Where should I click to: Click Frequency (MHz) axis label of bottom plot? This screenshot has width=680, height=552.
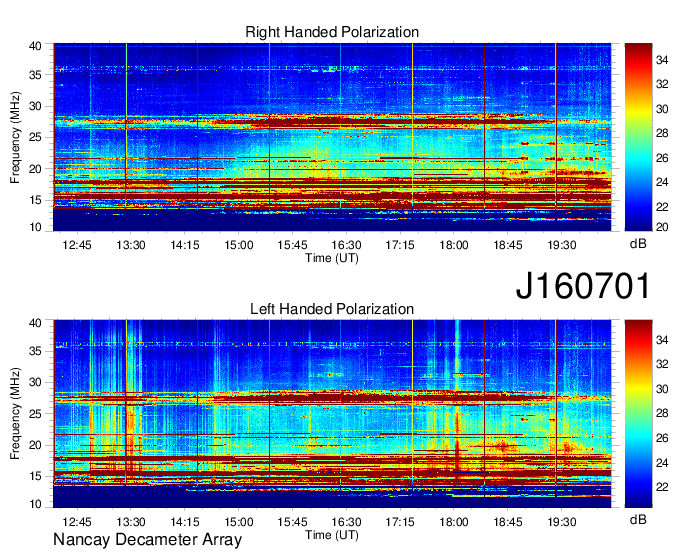(x=15, y=414)
